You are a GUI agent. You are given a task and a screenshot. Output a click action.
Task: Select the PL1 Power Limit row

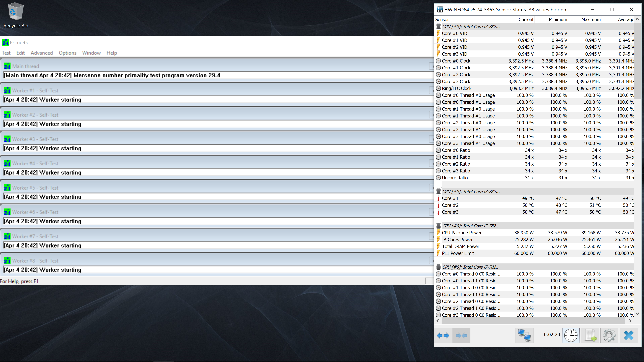pos(534,253)
